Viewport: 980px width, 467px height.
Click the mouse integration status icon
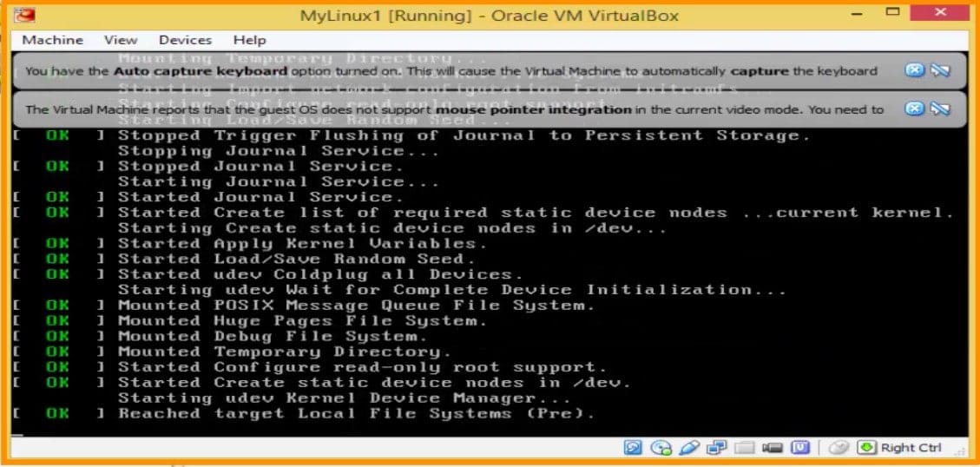(x=839, y=448)
